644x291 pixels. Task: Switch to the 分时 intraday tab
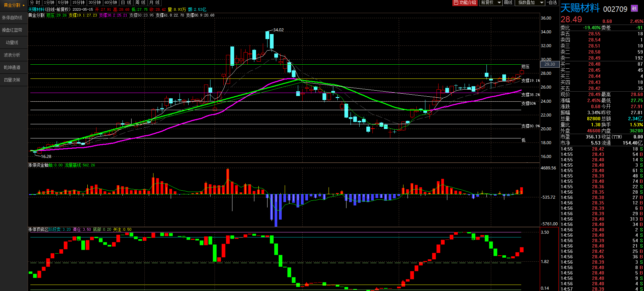coord(35,3)
